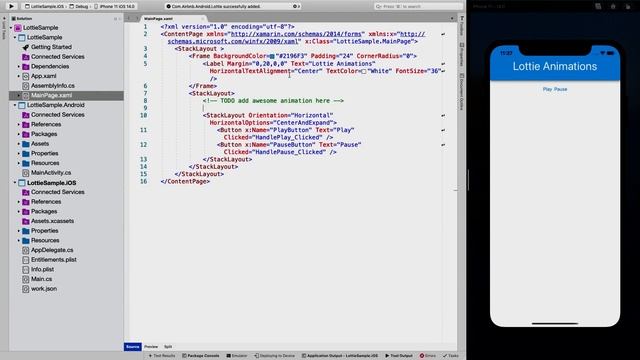Click the search field in top toolbar
Image resolution: width=640 pixels, height=360 pixels.
pos(418,7)
